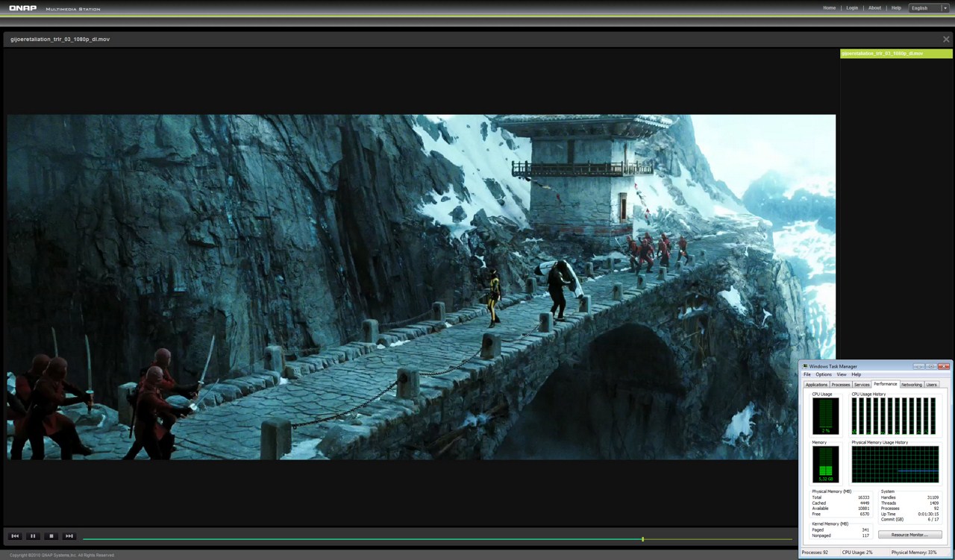The height and width of the screenshot is (560, 955).
Task: Expand the English language dropdown
Action: (x=929, y=8)
